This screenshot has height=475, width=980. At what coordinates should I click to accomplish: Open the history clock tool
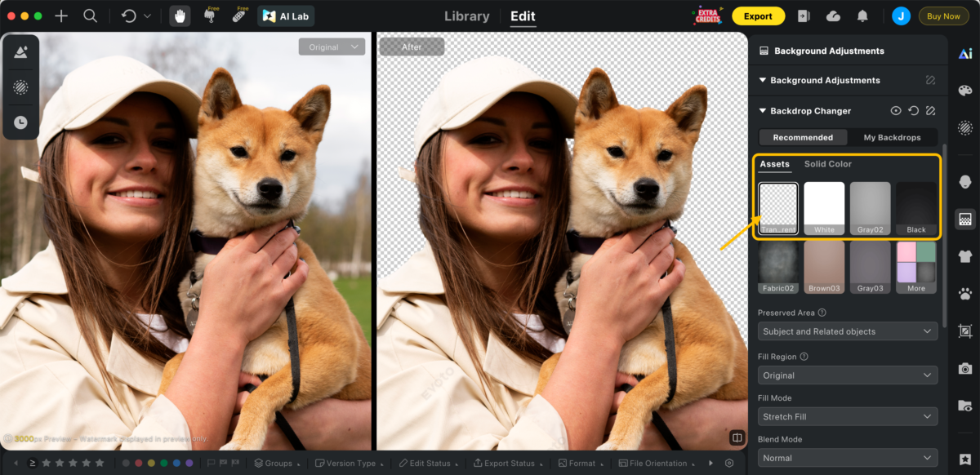coord(21,122)
